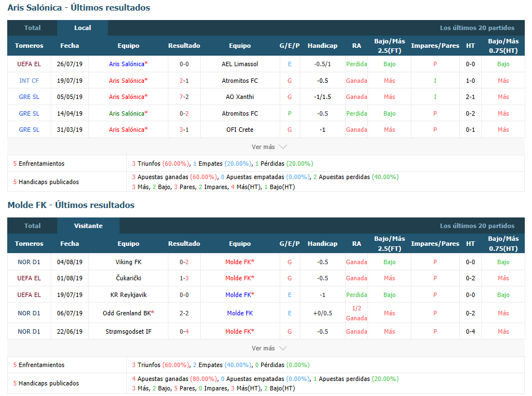
Task: Open NOR D1 tournament link dated 22/06/19
Action: 29,331
